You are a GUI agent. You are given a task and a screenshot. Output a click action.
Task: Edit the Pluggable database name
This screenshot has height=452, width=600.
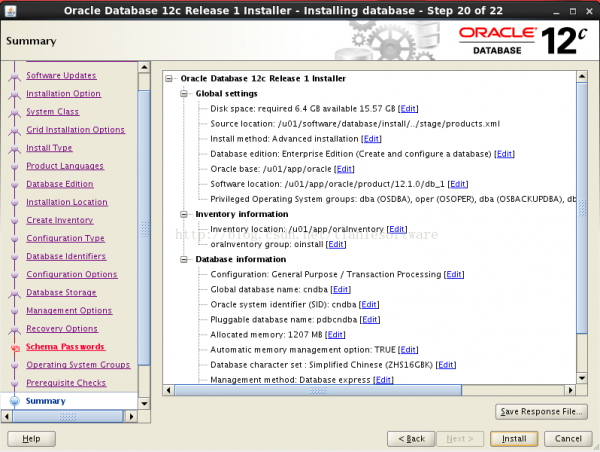370,320
